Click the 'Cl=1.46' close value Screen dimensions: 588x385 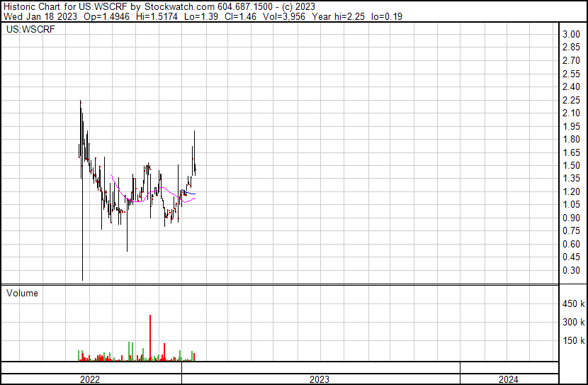(240, 16)
